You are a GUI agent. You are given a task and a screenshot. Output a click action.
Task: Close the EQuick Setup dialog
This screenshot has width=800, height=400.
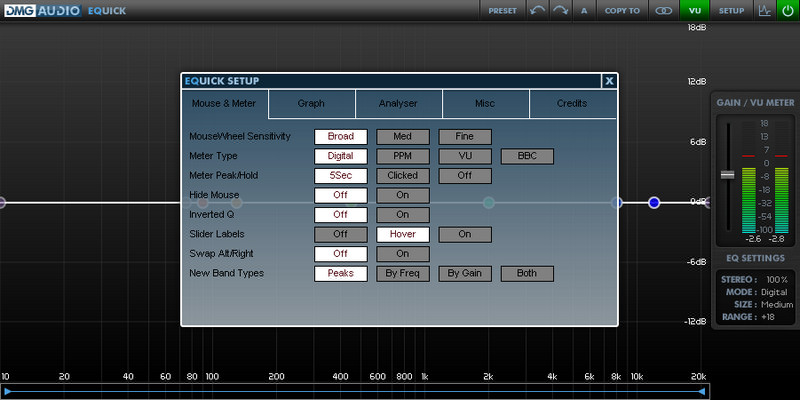coord(609,81)
